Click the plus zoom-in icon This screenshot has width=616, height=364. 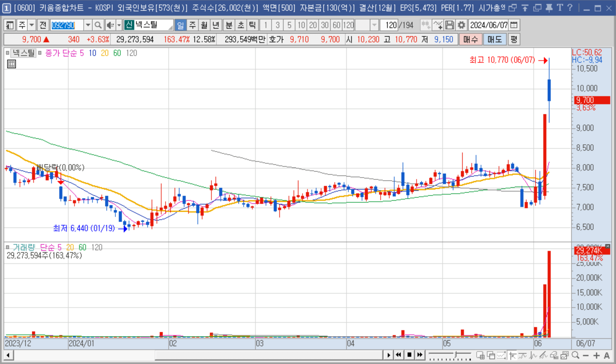[596, 355]
